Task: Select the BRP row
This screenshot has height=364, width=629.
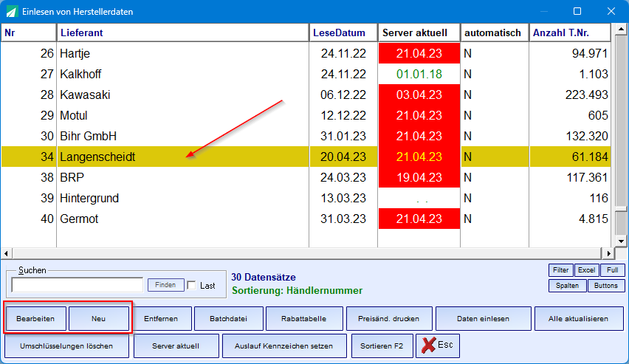Action: pos(306,177)
